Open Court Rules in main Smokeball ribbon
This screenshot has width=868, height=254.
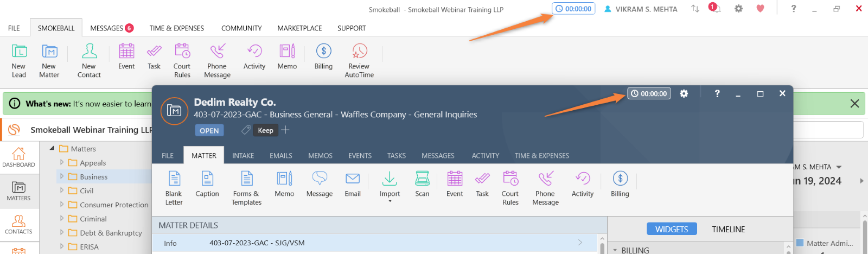[182, 60]
